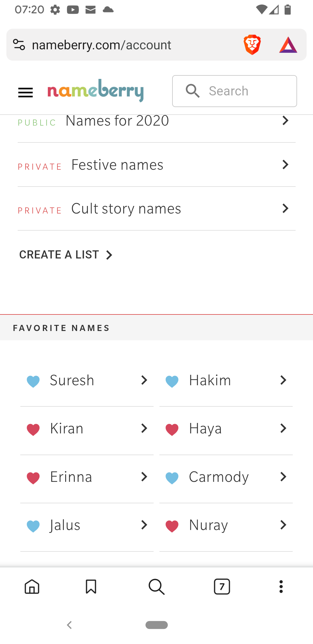Open the three-dot browser menu

(x=281, y=587)
